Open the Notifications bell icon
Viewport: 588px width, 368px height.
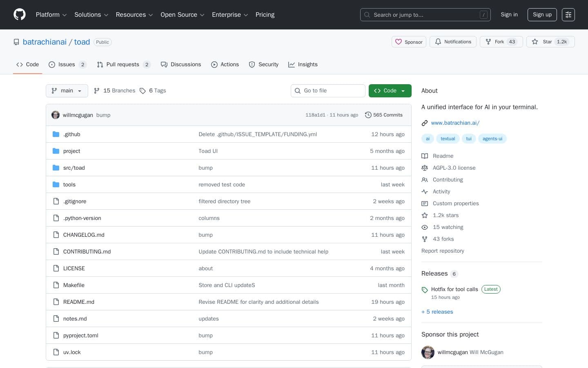pos(438,42)
